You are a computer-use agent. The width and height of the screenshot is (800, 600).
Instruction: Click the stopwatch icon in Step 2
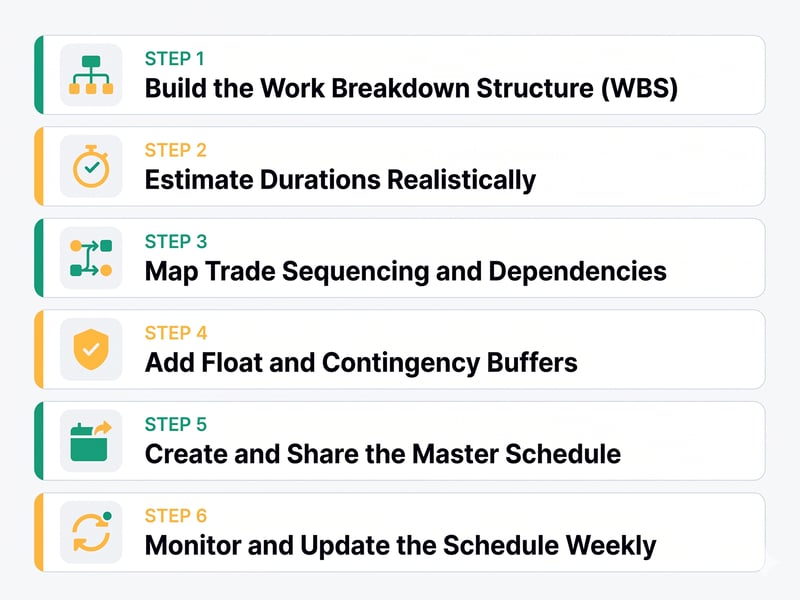91,167
